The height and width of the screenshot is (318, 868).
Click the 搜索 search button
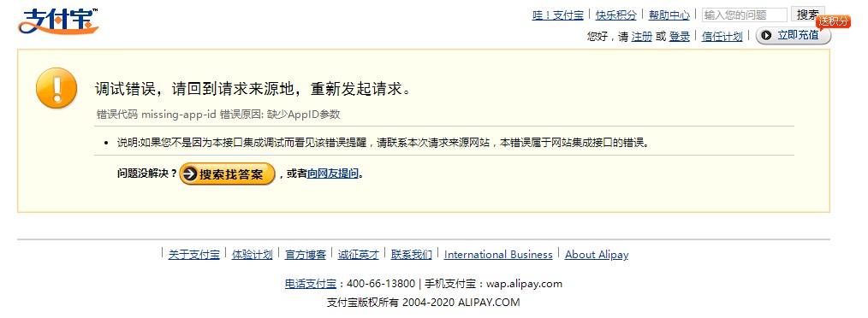coord(808,15)
